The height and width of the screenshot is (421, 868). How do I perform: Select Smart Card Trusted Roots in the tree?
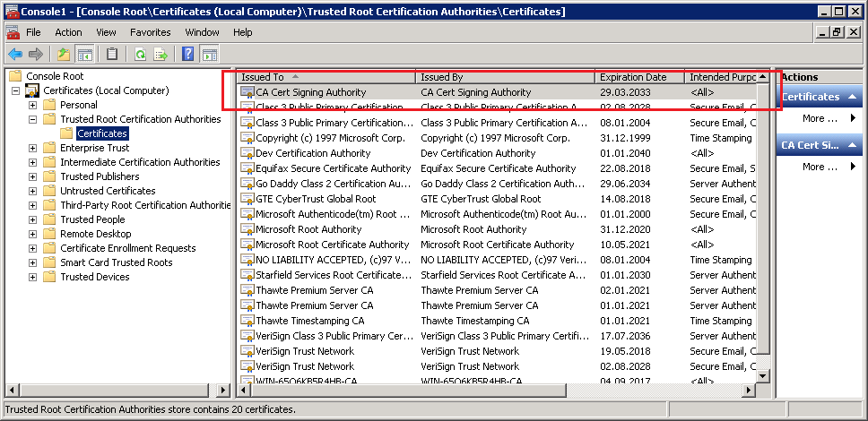[117, 262]
